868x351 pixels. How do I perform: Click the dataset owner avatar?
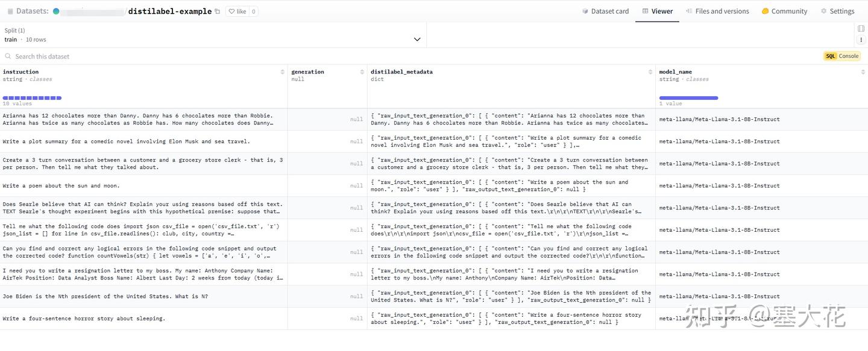click(x=56, y=11)
